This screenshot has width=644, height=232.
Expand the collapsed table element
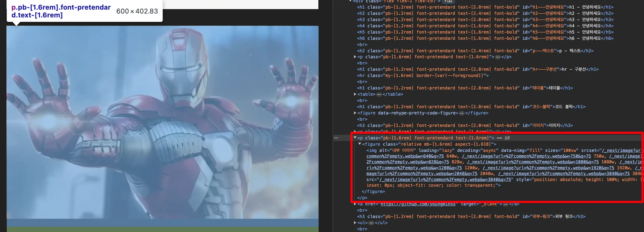click(355, 94)
